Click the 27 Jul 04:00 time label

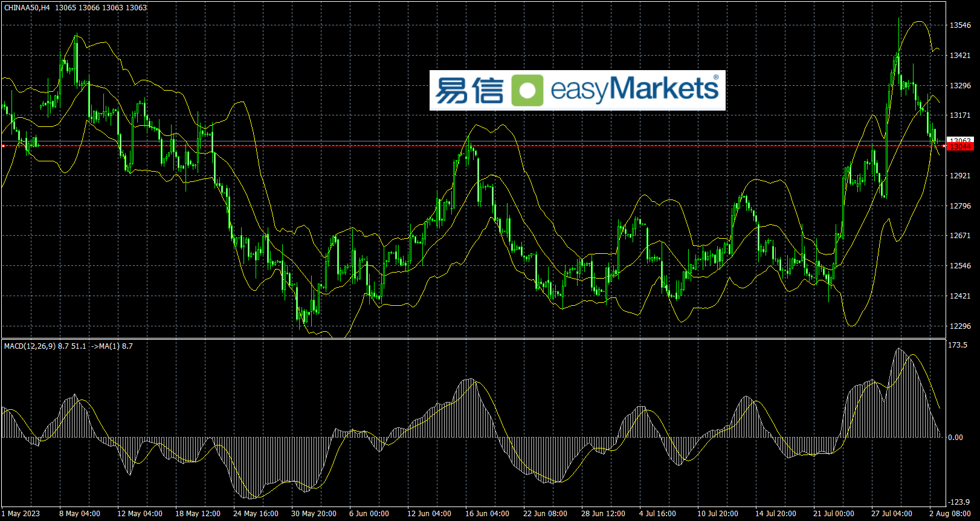pyautogui.click(x=892, y=514)
